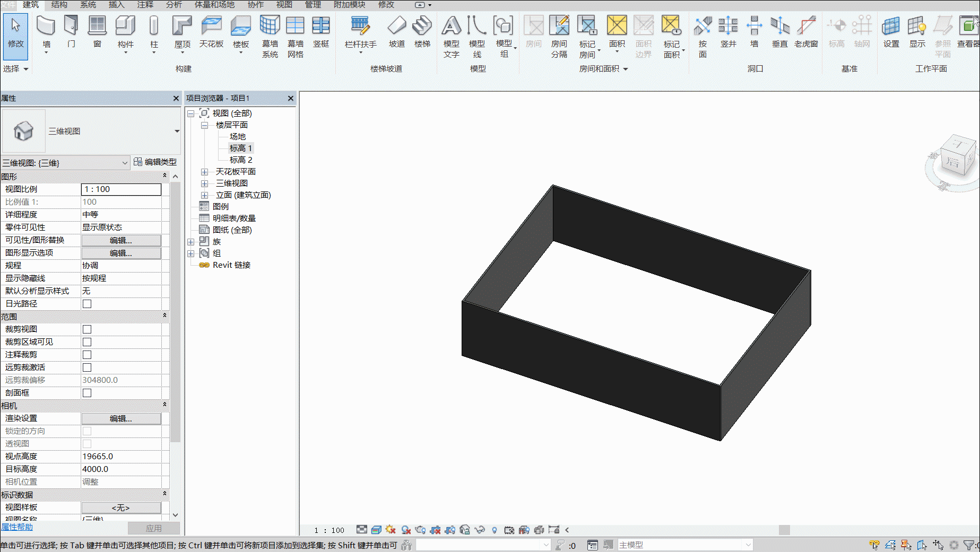Enable the 日光路径 checkbox
Screen dimensions: 980x552
pyautogui.click(x=87, y=304)
